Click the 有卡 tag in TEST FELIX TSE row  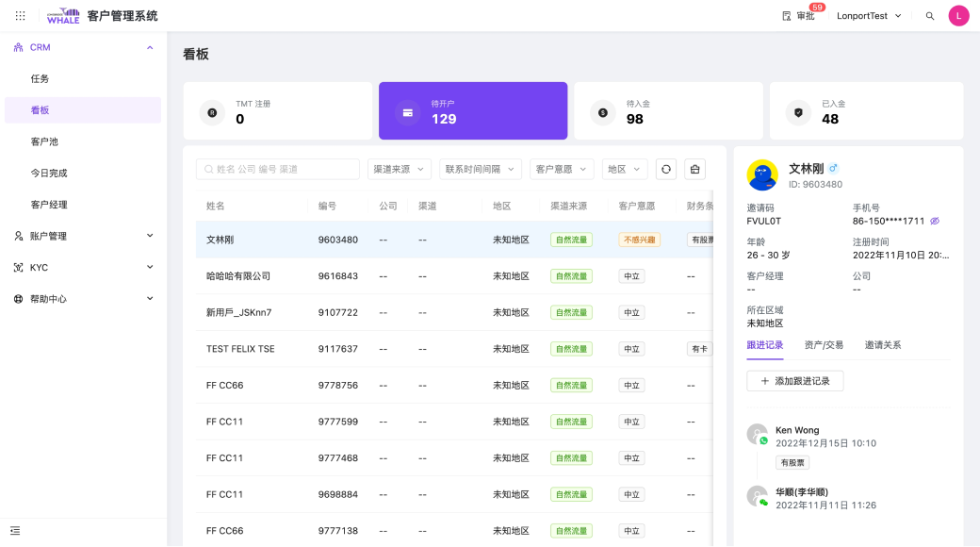point(699,349)
